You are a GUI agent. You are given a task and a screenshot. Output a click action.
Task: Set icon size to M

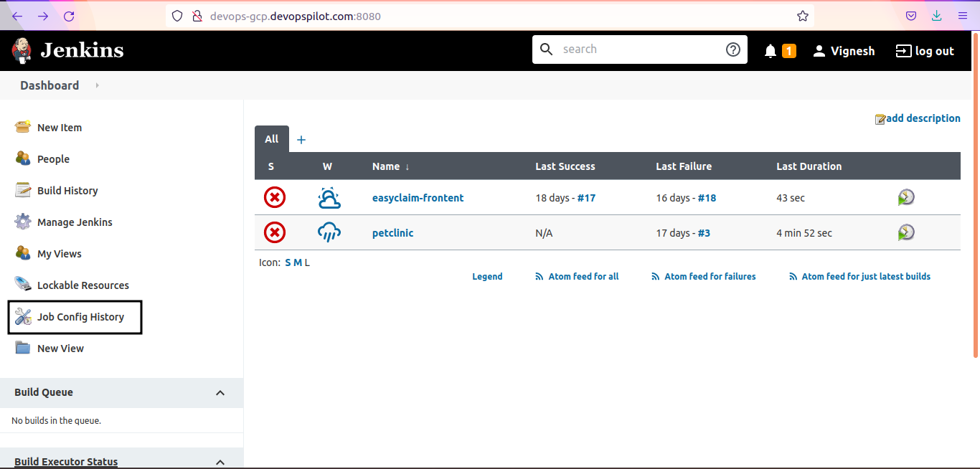click(298, 262)
